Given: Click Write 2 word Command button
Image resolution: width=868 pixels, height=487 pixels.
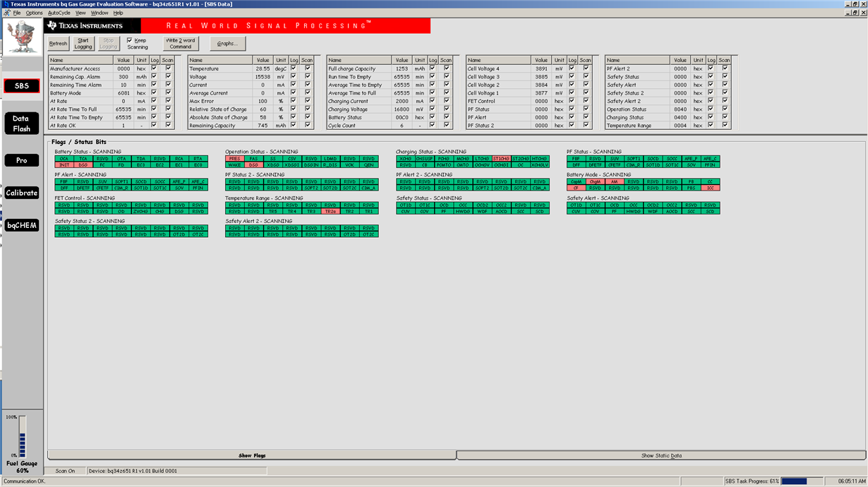Looking at the screenshot, I should tap(181, 43).
